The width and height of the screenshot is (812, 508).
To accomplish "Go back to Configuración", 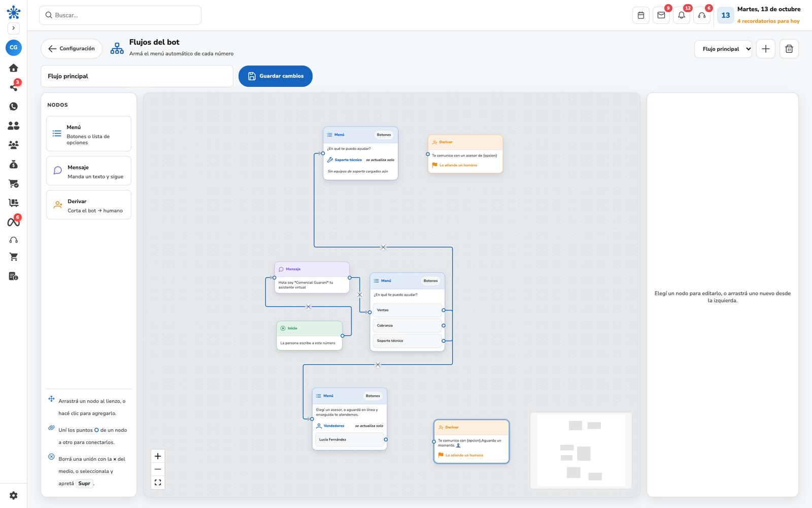I will click(x=72, y=49).
